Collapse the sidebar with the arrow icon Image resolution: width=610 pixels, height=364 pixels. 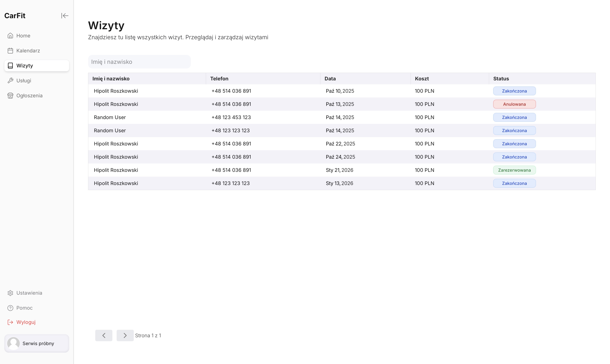pyautogui.click(x=65, y=16)
